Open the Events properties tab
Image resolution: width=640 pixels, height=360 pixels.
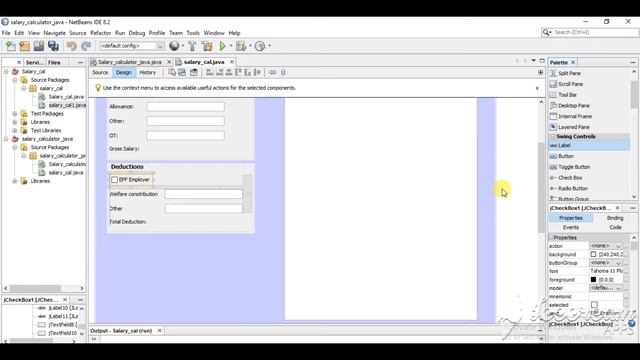click(571, 227)
